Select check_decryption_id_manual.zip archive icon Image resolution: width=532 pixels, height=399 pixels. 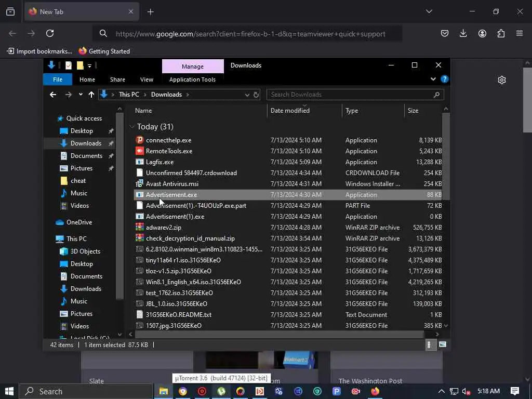[x=139, y=238]
